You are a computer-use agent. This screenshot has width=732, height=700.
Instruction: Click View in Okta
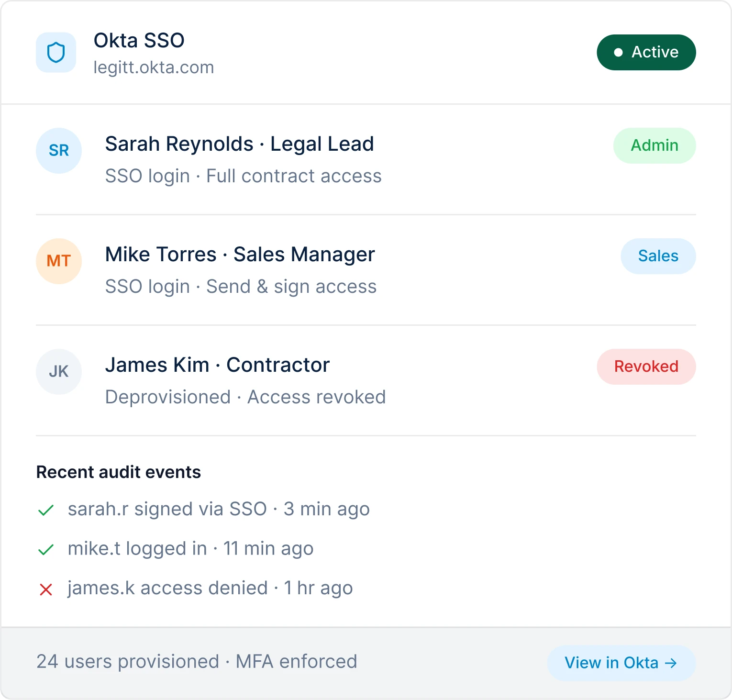[x=620, y=663]
